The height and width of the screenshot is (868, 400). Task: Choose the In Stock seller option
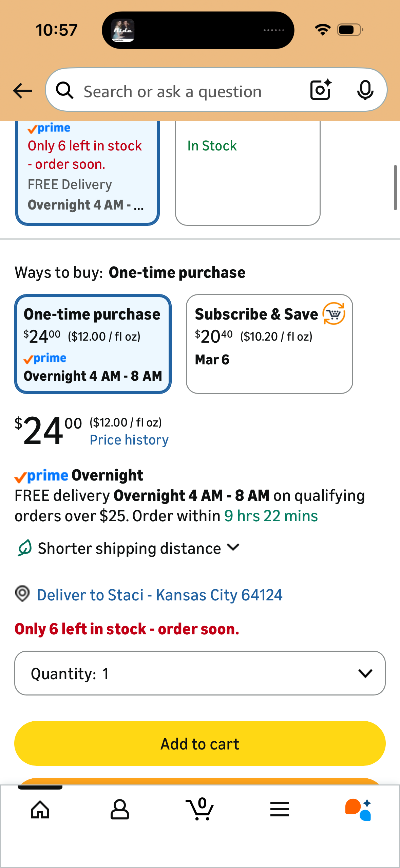pos(248,173)
